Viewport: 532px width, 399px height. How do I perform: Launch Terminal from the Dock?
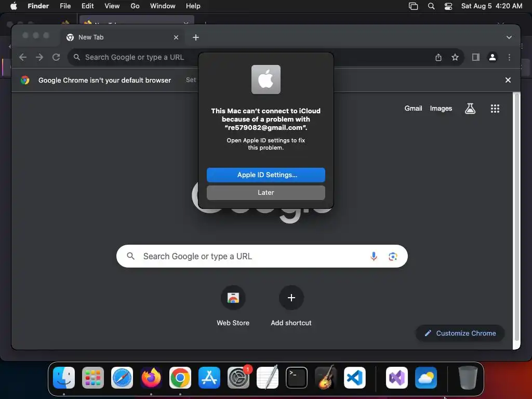click(297, 378)
